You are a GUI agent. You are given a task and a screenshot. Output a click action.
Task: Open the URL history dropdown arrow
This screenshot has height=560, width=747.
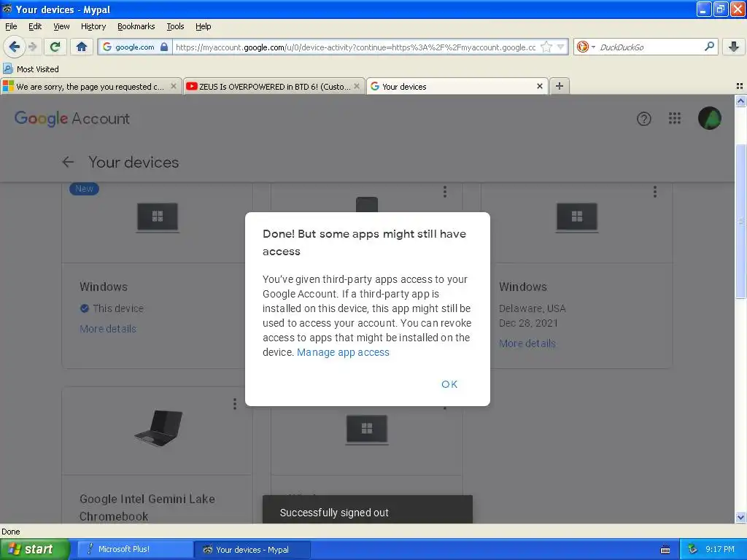(561, 47)
